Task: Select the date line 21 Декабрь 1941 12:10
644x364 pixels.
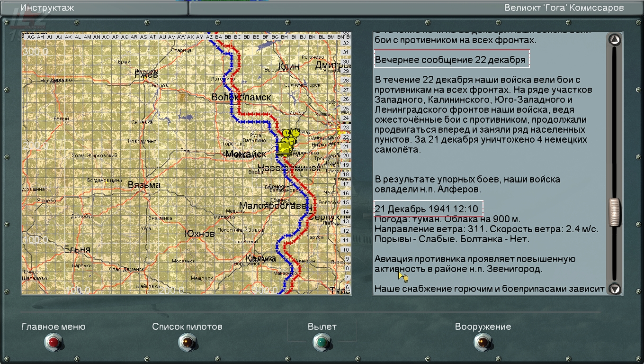Action: 427,209
